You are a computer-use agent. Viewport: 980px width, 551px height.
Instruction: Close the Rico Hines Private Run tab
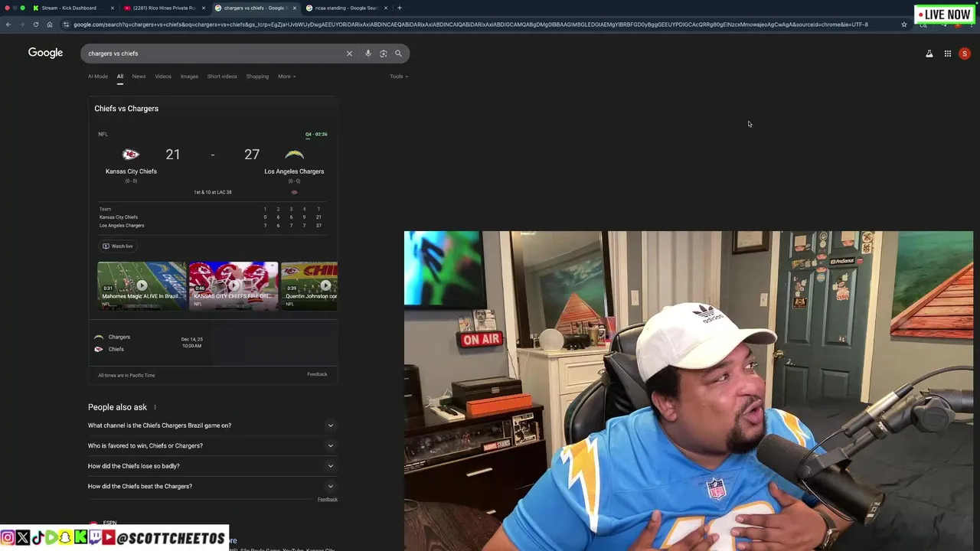[203, 8]
